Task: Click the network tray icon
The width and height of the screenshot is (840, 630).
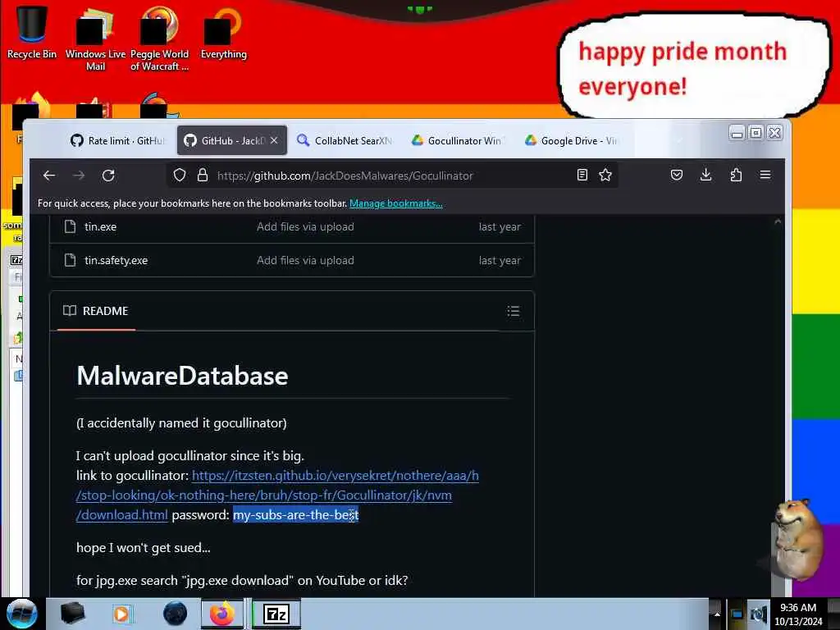Action: 737,614
